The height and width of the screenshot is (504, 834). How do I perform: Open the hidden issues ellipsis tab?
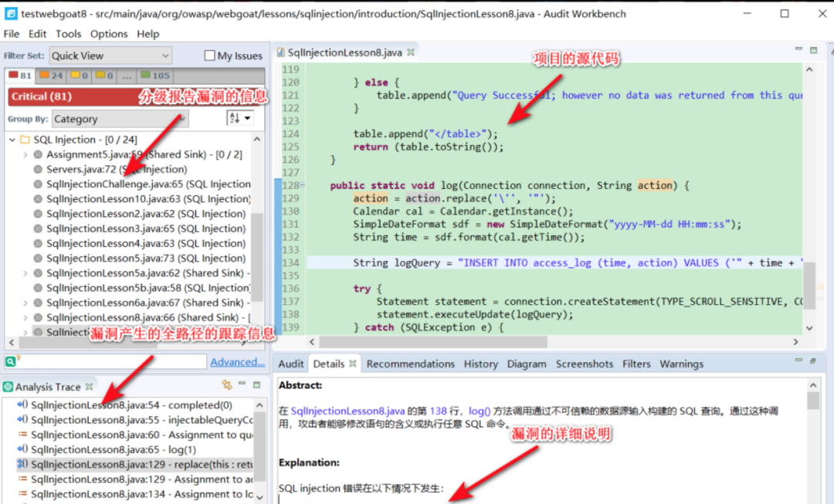pyautogui.click(x=127, y=76)
